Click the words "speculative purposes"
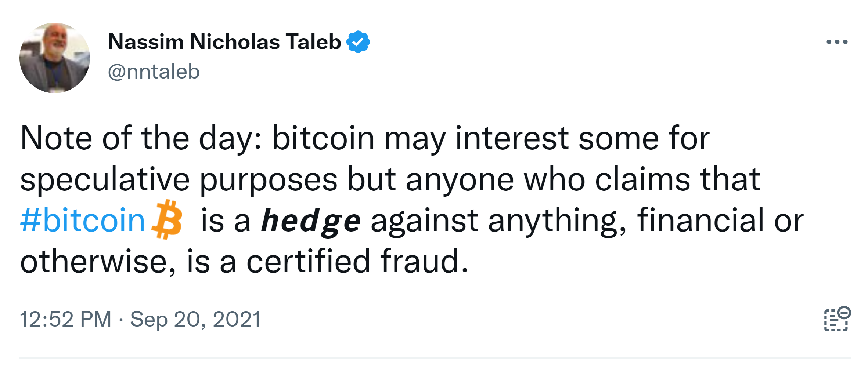The height and width of the screenshot is (375, 868). [179, 180]
